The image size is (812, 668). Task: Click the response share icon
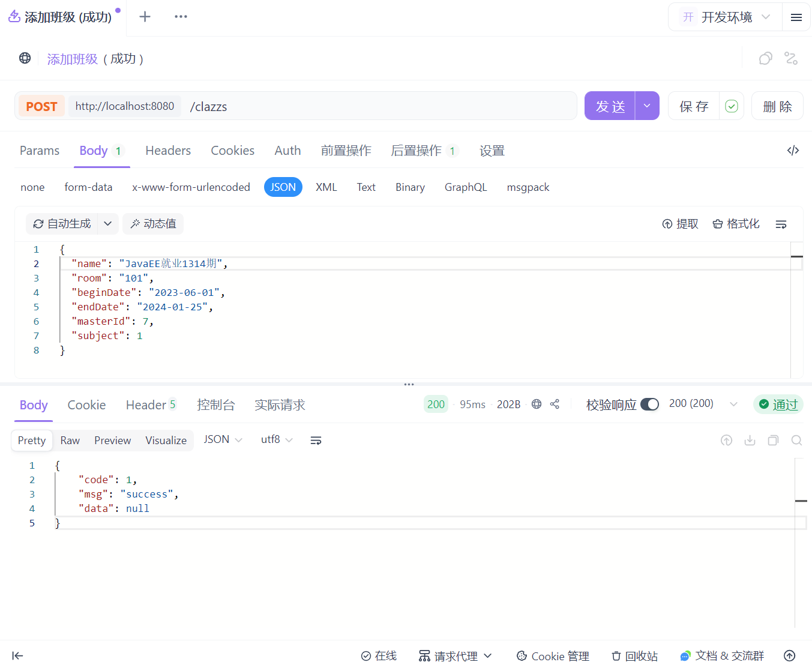[555, 404]
